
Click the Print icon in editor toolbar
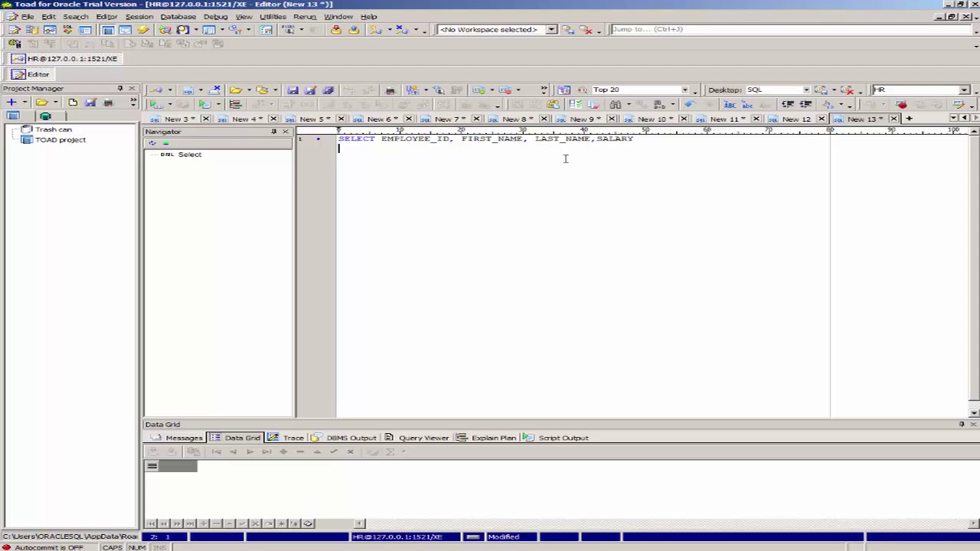390,90
